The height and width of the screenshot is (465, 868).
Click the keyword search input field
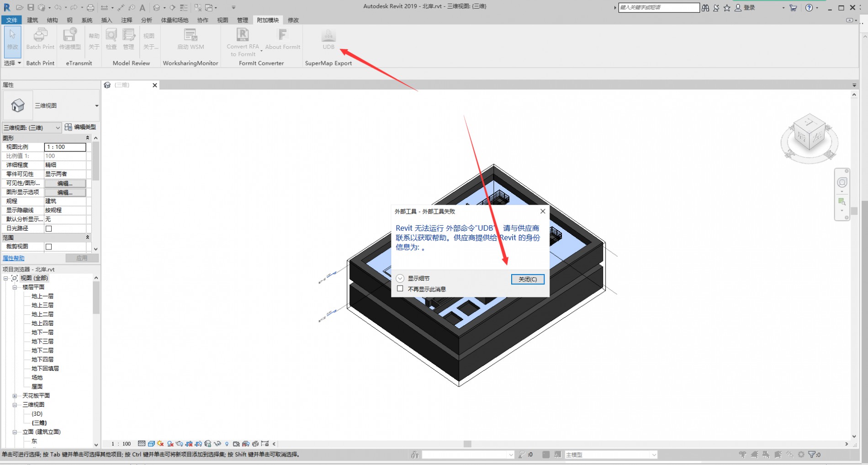658,7
